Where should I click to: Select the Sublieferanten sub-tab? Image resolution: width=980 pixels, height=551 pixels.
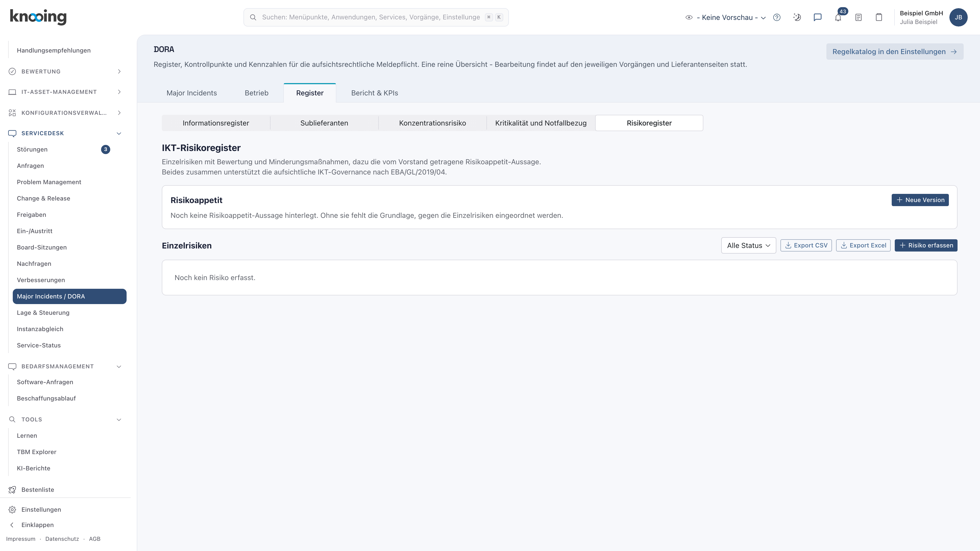324,123
